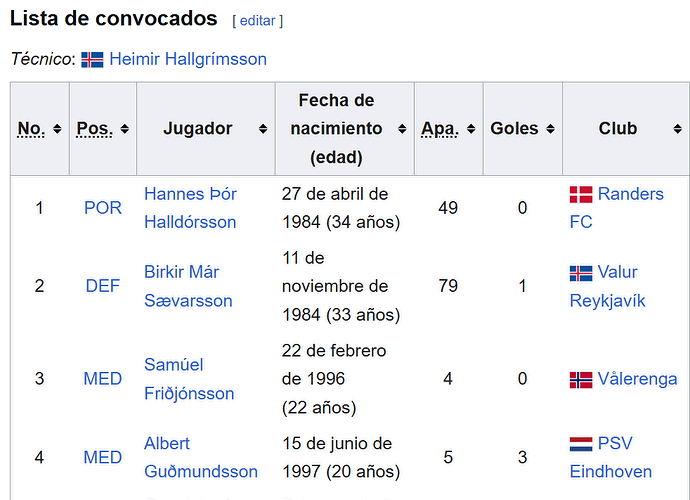Viewport: 690px width, 500px height.
Task: Sort table by Jugador column arrows
Action: pos(263,129)
